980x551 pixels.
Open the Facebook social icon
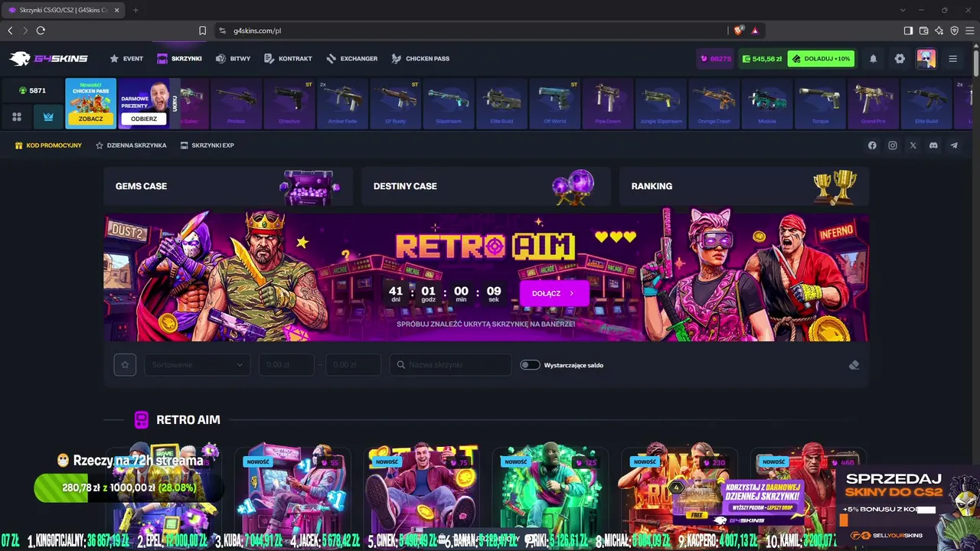(x=872, y=145)
